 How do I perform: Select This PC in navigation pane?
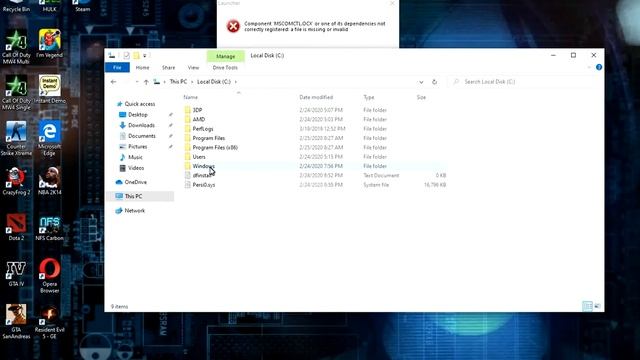click(141, 196)
